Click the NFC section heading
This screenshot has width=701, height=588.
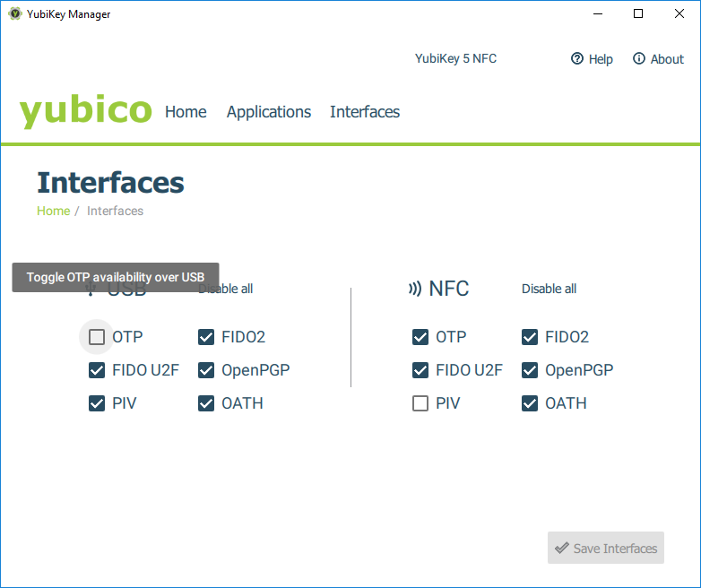tap(449, 289)
